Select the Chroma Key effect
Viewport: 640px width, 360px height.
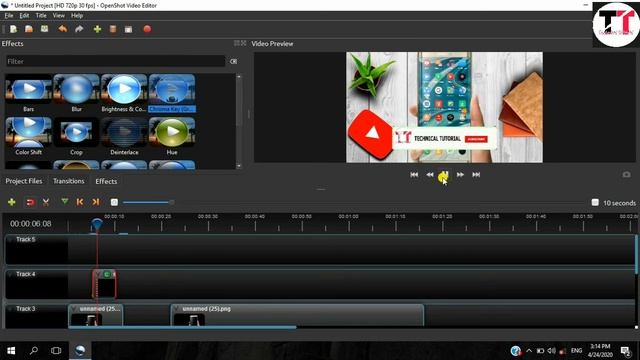172,93
